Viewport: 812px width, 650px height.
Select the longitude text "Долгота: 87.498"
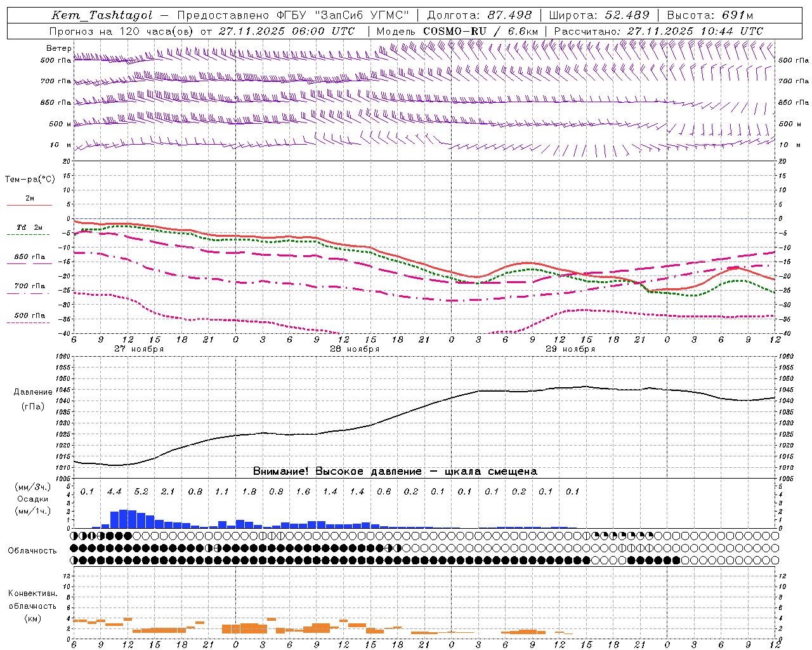480,15
